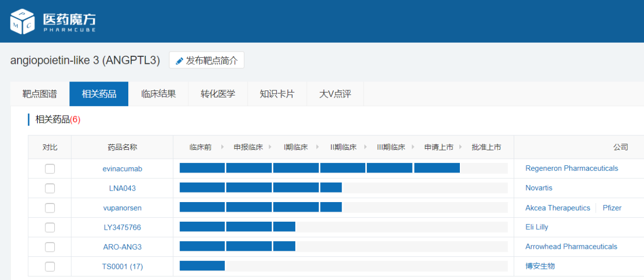Open the 知识卡片 tab

point(277,94)
